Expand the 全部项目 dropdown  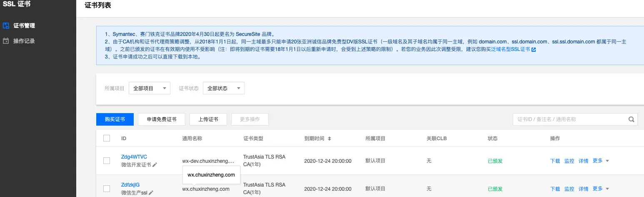tap(150, 88)
